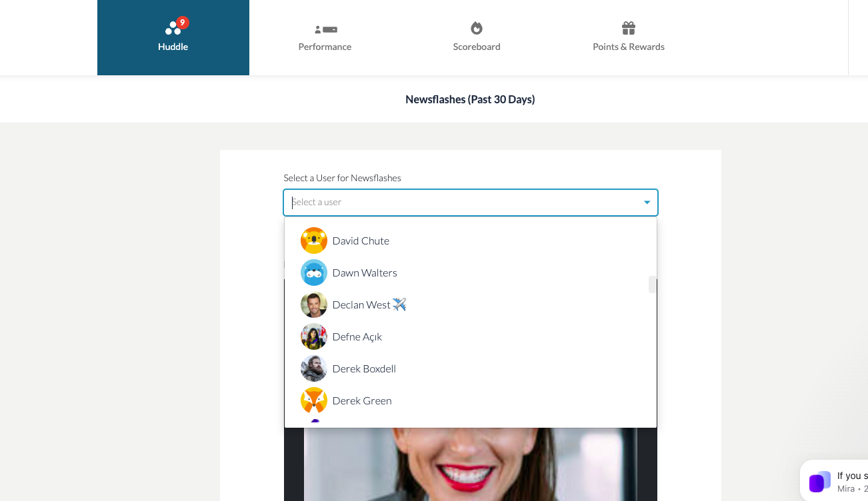Click Derek Boxdell's profile photo
The height and width of the screenshot is (501, 868).
click(x=314, y=368)
